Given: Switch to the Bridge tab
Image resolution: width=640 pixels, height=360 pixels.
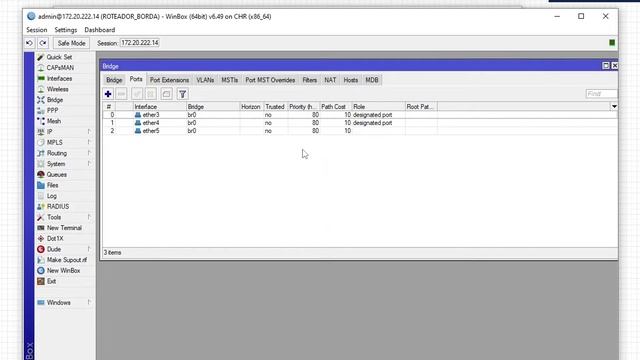Looking at the screenshot, I should pyautogui.click(x=114, y=80).
